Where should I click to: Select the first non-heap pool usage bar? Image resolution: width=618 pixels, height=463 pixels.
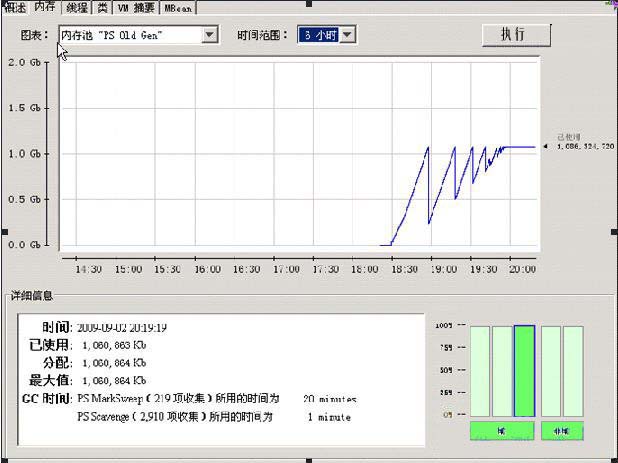tap(551, 371)
